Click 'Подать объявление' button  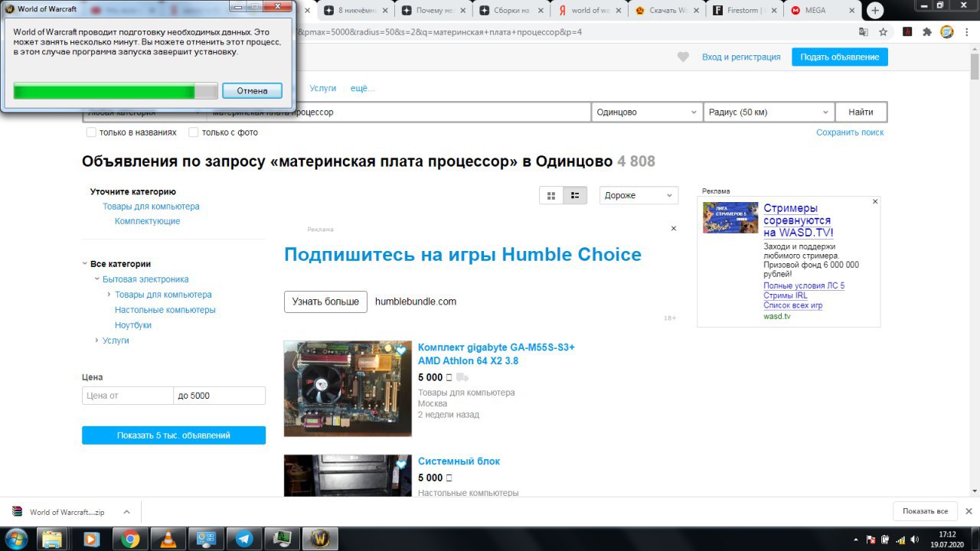(840, 57)
